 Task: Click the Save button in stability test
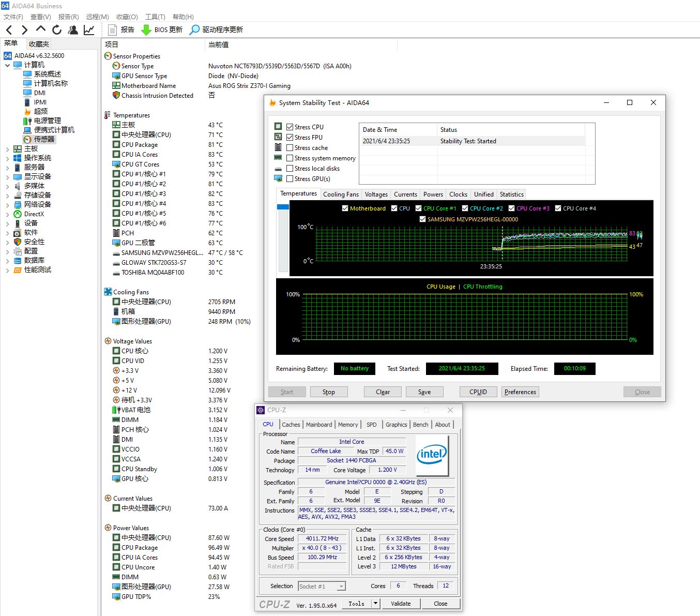[424, 392]
